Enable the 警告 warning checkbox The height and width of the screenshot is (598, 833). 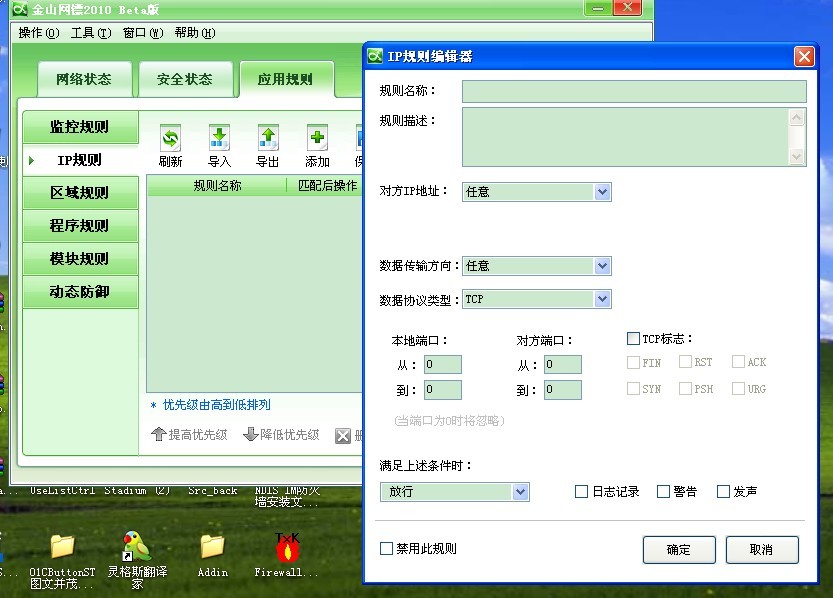pyautogui.click(x=663, y=491)
